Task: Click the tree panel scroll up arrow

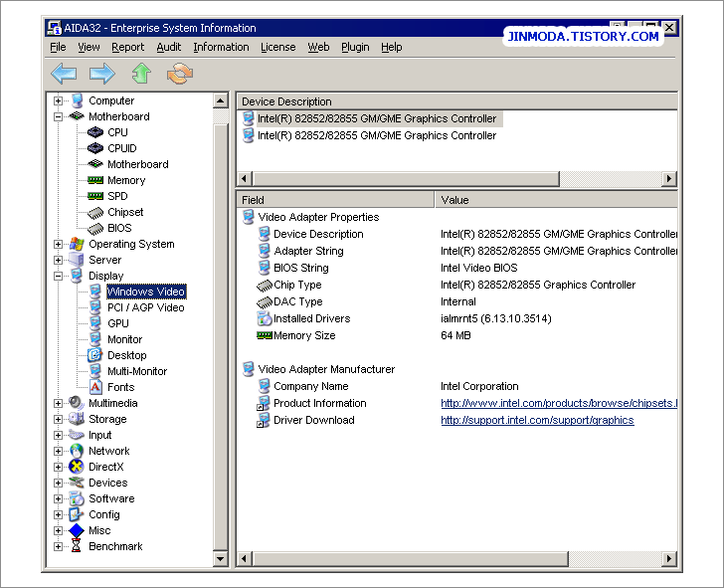Action: [x=221, y=100]
